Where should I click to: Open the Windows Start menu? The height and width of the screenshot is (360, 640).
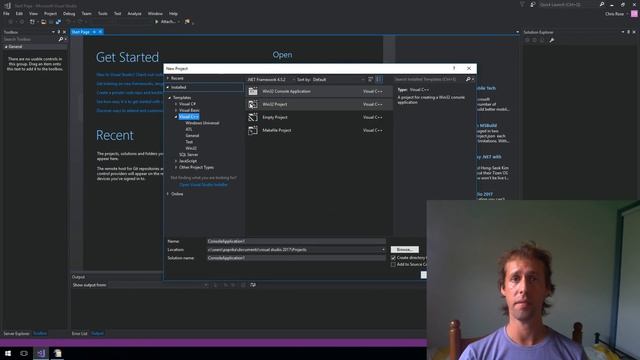[x=8, y=353]
